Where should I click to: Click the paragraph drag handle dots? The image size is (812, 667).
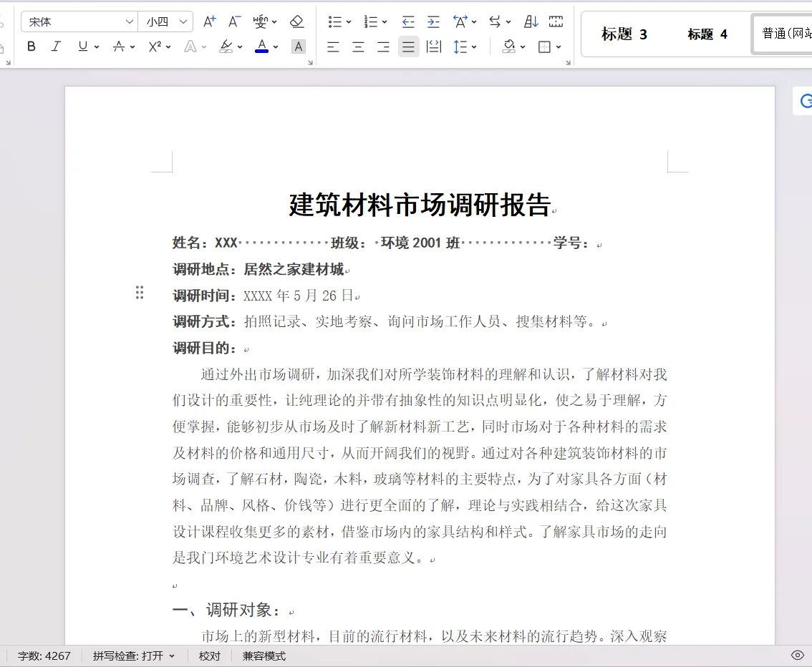[140, 293]
